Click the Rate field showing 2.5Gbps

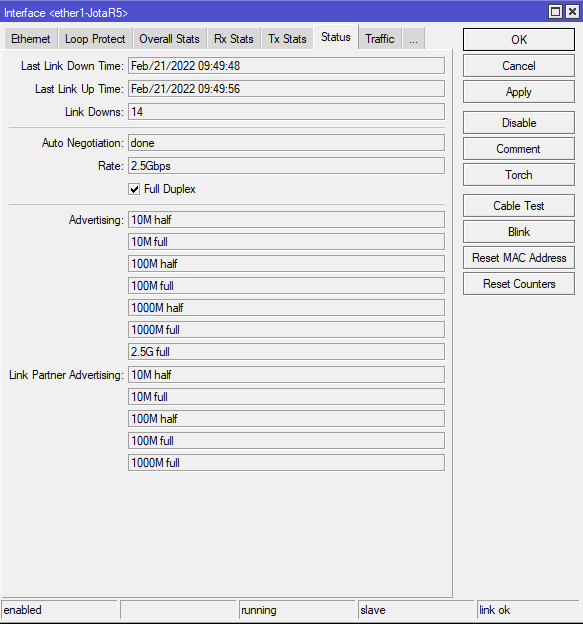pos(286,166)
